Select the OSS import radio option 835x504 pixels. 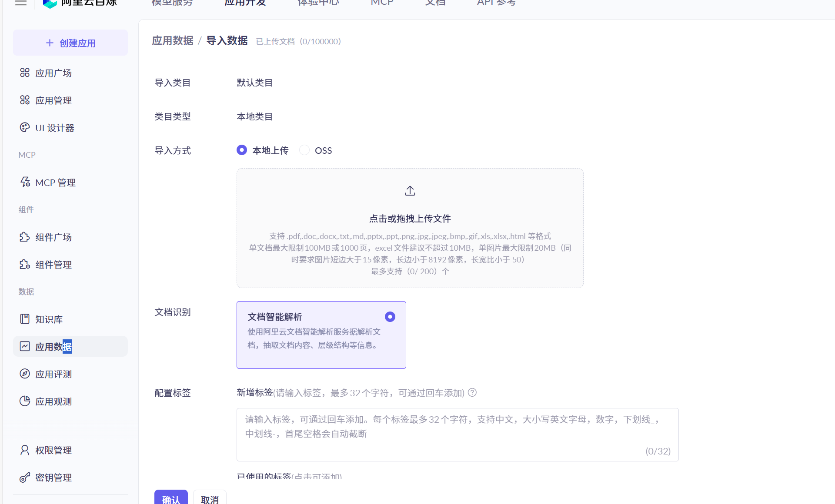(x=304, y=150)
